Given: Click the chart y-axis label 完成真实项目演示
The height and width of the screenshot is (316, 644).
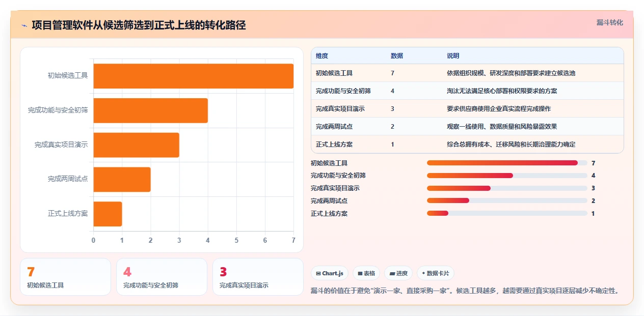Looking at the screenshot, I should tap(61, 145).
